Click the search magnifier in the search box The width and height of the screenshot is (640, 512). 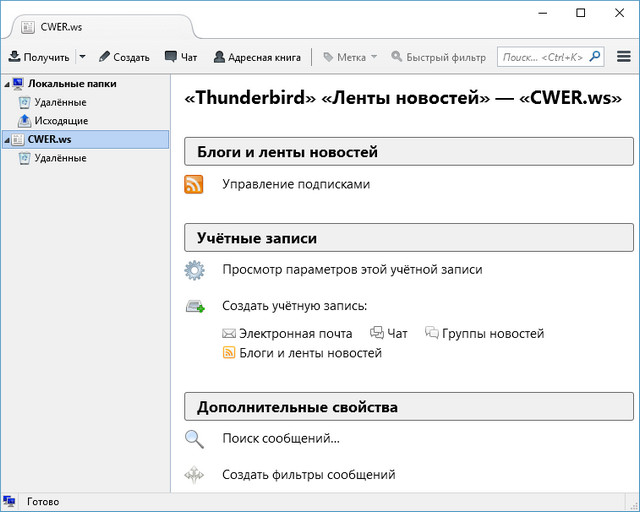tap(595, 57)
